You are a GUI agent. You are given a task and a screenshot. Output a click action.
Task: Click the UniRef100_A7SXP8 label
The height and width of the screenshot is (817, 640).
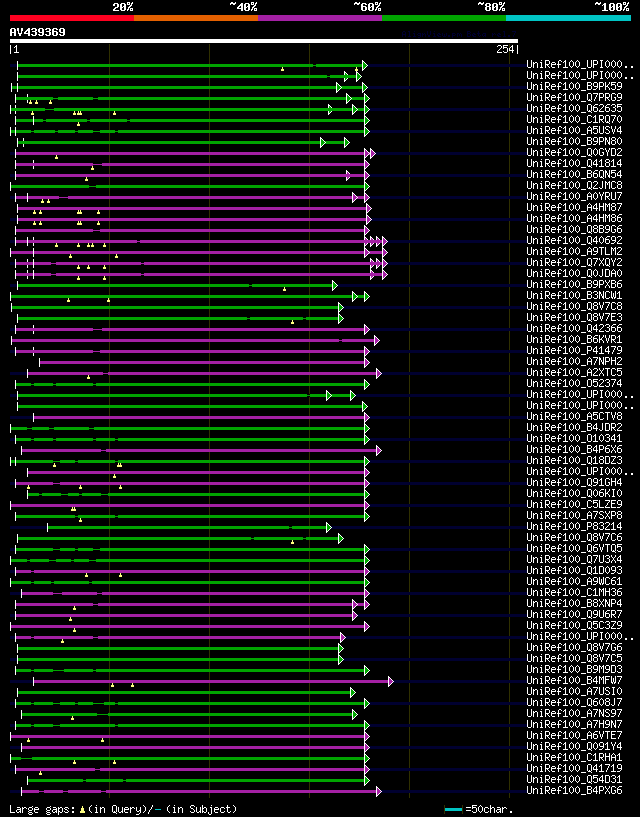pos(574,515)
